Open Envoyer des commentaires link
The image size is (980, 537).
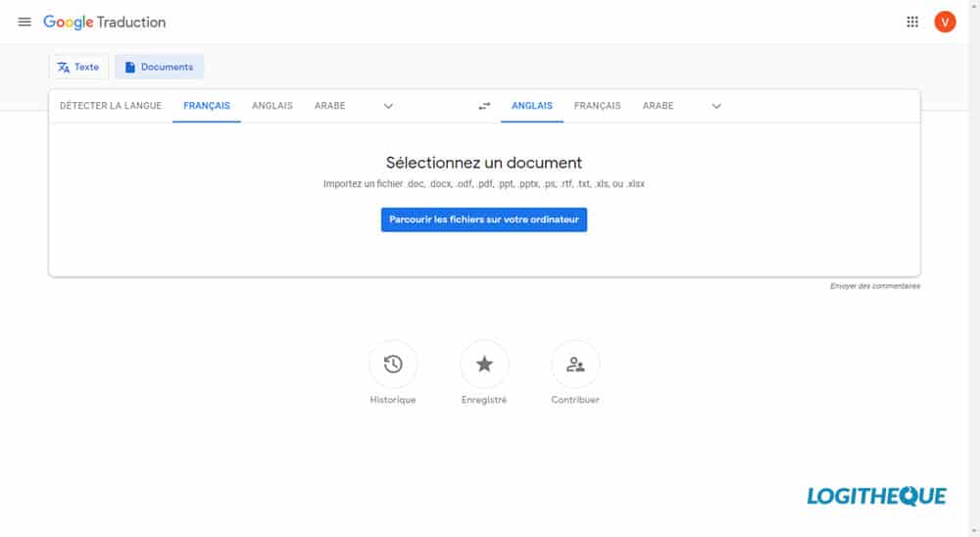[874, 286]
